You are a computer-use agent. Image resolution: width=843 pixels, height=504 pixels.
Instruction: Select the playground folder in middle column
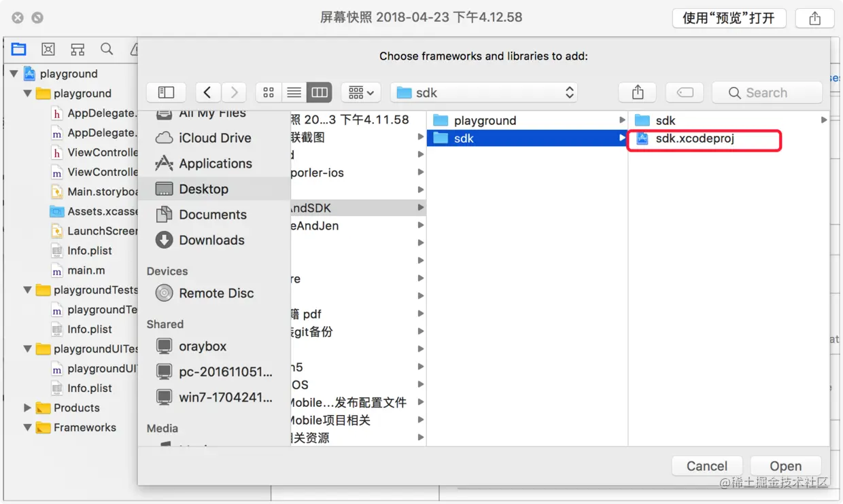(528, 120)
